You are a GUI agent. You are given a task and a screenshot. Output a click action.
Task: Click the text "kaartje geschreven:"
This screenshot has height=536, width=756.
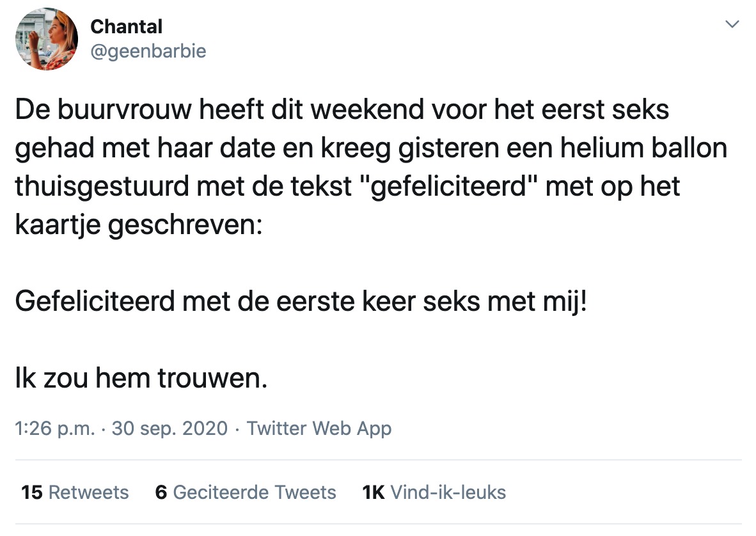click(138, 225)
